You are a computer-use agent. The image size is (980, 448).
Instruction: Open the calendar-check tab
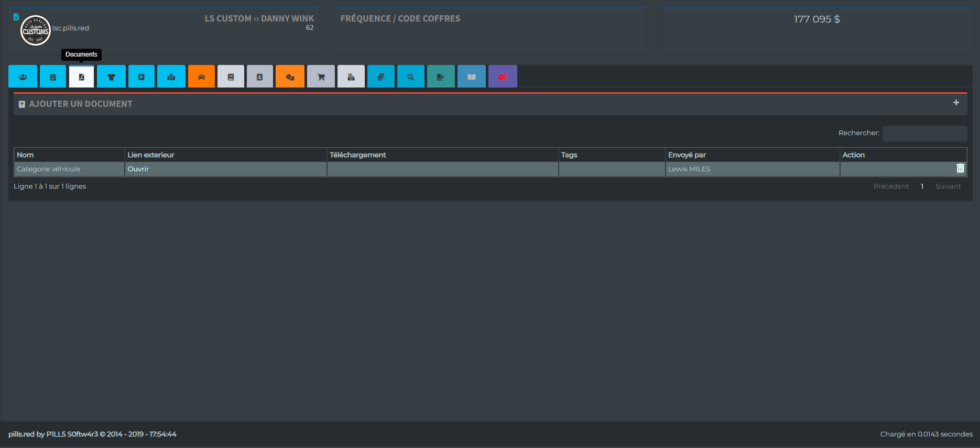coord(53,77)
